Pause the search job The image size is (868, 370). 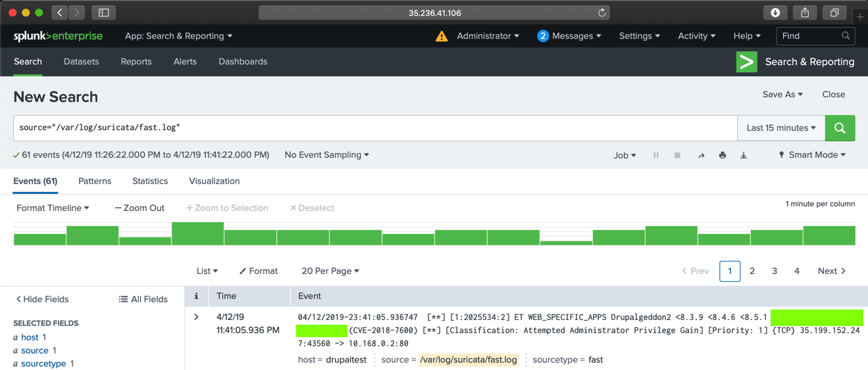pyautogui.click(x=656, y=155)
